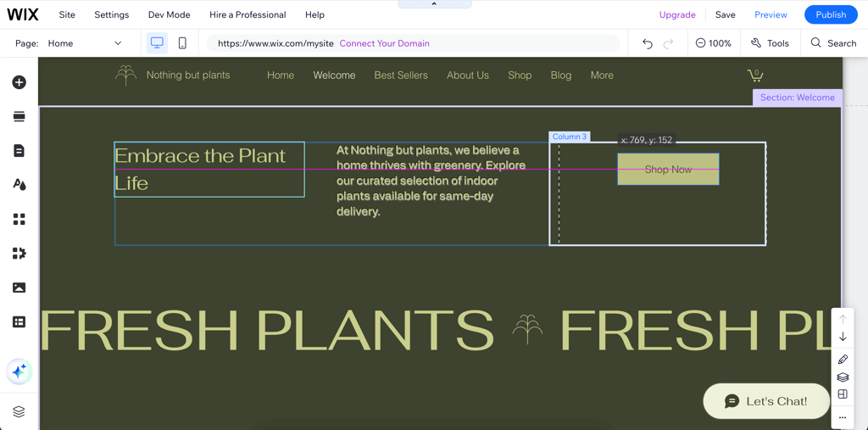Click the Connect Your Domain link
Screen dimensions: 868x430
(x=384, y=43)
